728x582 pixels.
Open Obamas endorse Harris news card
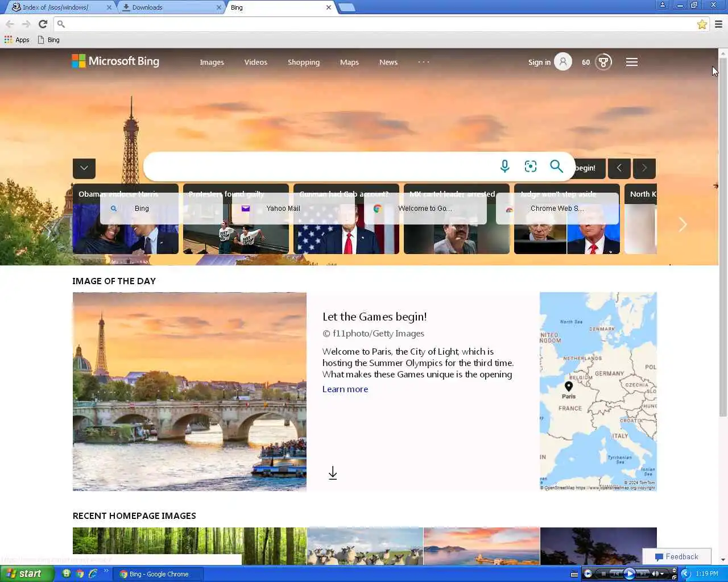pos(126,219)
